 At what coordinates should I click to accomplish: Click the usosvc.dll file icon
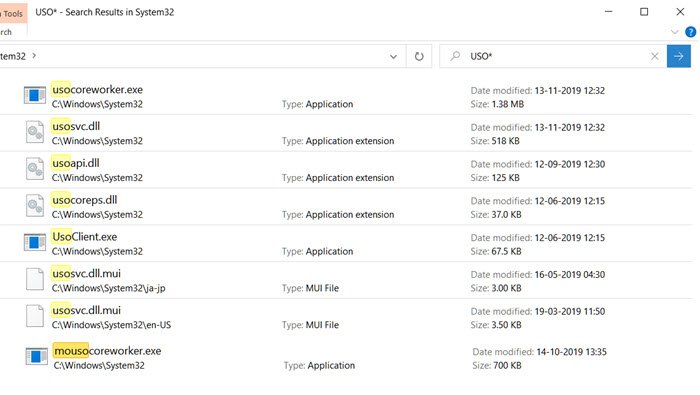(x=35, y=132)
